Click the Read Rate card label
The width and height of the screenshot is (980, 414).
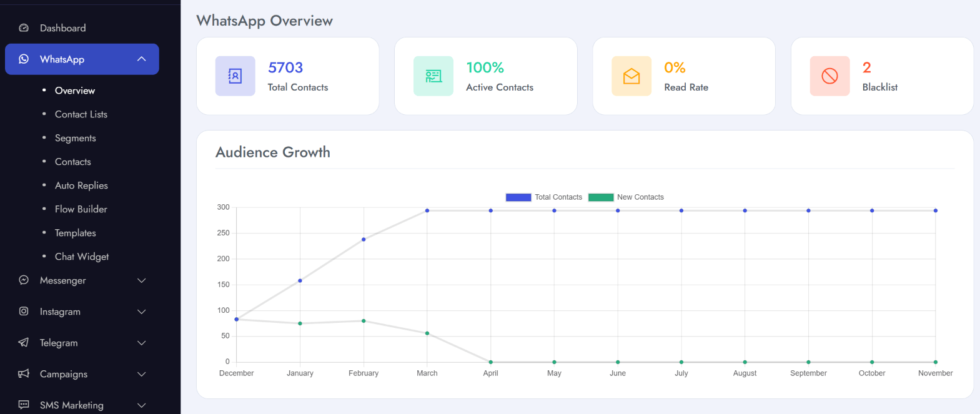[686, 87]
